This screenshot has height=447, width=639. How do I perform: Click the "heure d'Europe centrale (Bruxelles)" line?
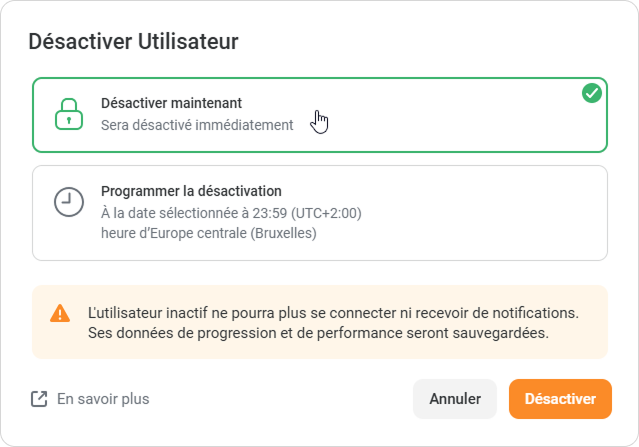209,233
